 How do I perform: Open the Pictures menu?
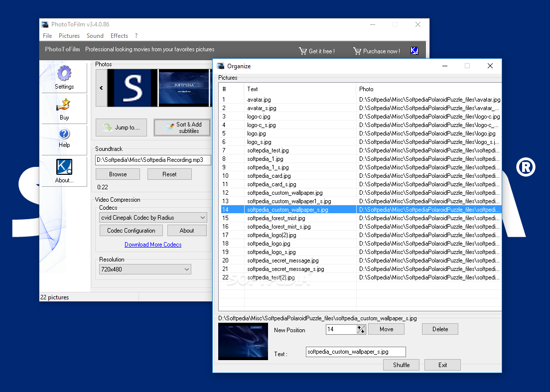tap(69, 36)
